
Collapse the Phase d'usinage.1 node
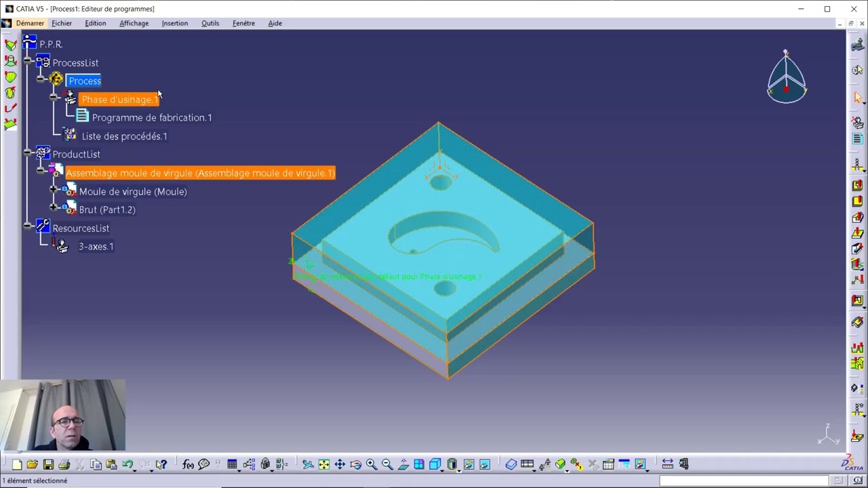[54, 98]
